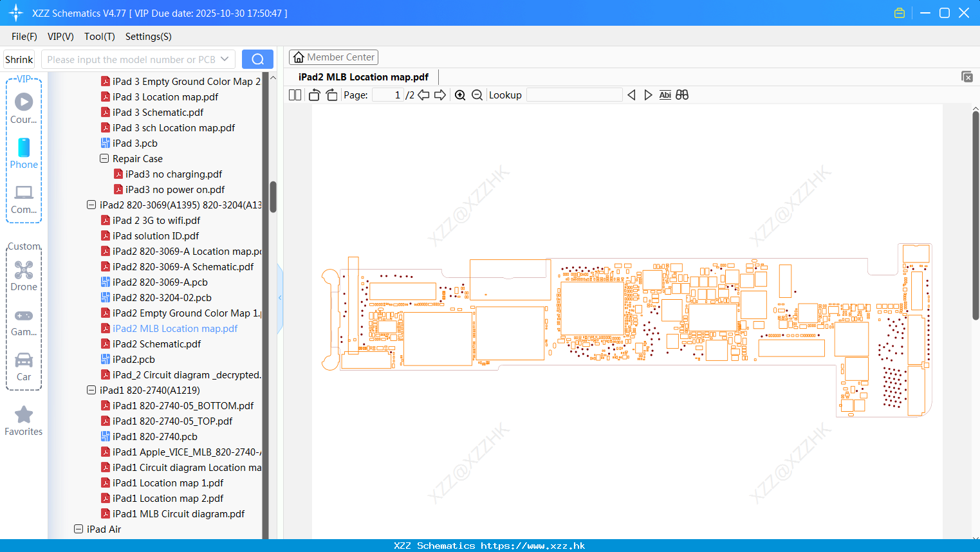Click the yellow toolbox icon in title bar

click(x=900, y=13)
